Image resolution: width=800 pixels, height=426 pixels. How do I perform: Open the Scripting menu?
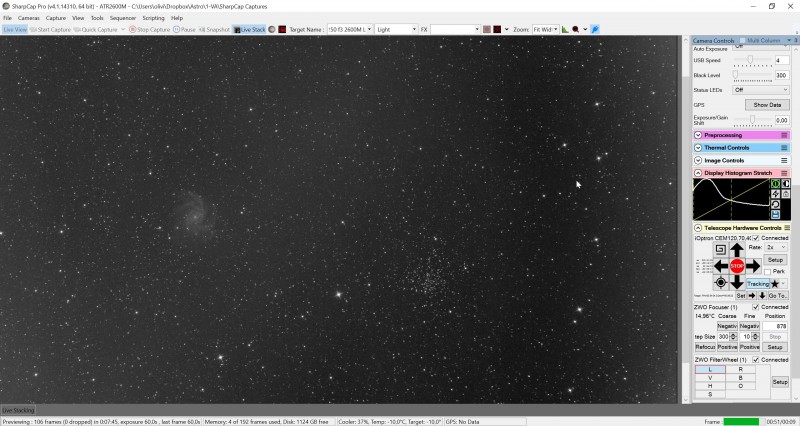tap(153, 18)
